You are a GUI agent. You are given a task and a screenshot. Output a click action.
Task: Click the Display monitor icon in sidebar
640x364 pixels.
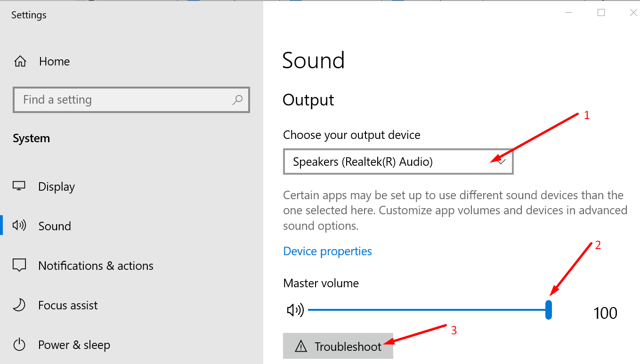coord(19,186)
